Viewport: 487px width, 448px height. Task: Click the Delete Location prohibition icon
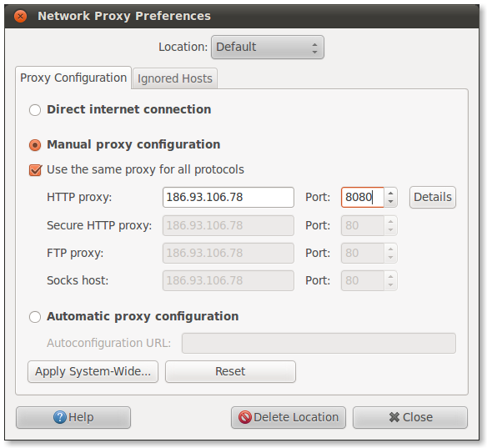coord(244,417)
